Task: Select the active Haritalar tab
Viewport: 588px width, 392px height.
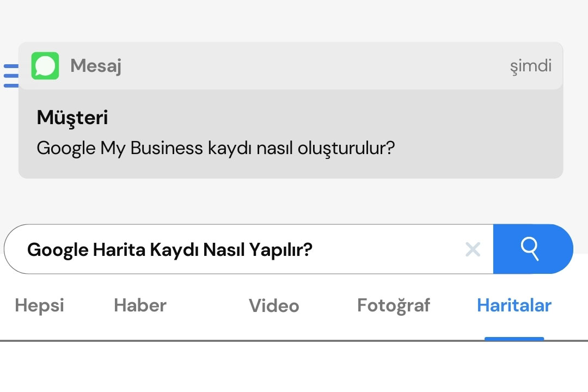Action: [x=513, y=305]
